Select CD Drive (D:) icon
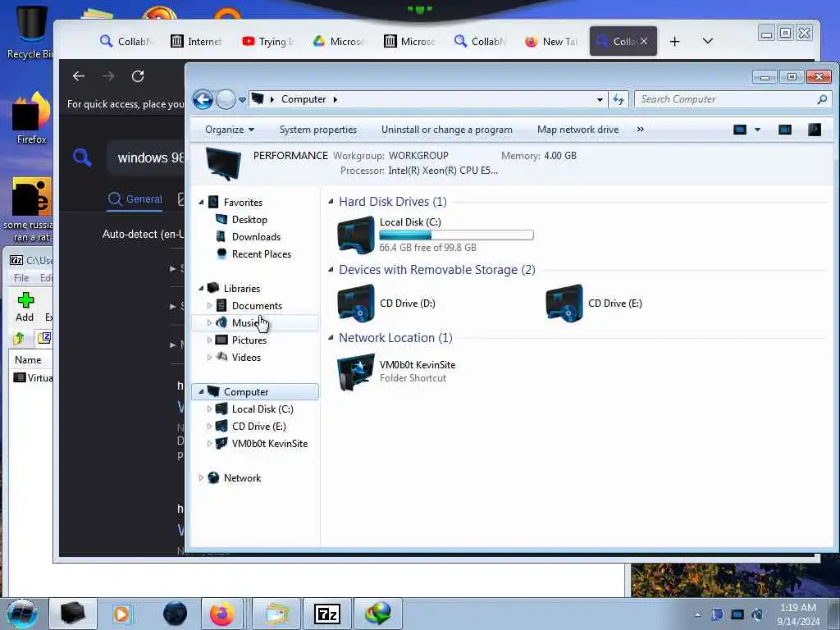840x630 pixels. point(356,304)
